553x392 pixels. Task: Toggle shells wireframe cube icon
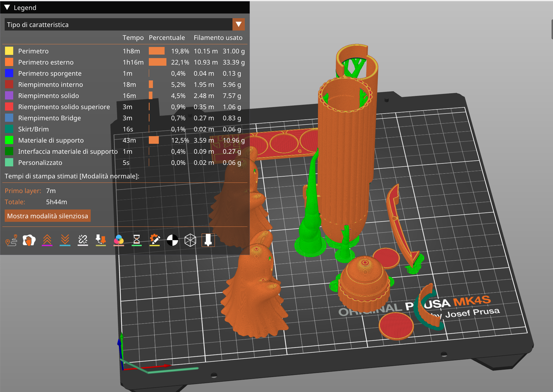point(190,240)
